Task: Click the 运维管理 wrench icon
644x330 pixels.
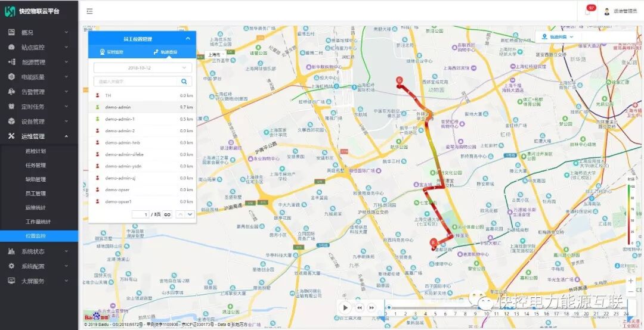Action: [11, 136]
